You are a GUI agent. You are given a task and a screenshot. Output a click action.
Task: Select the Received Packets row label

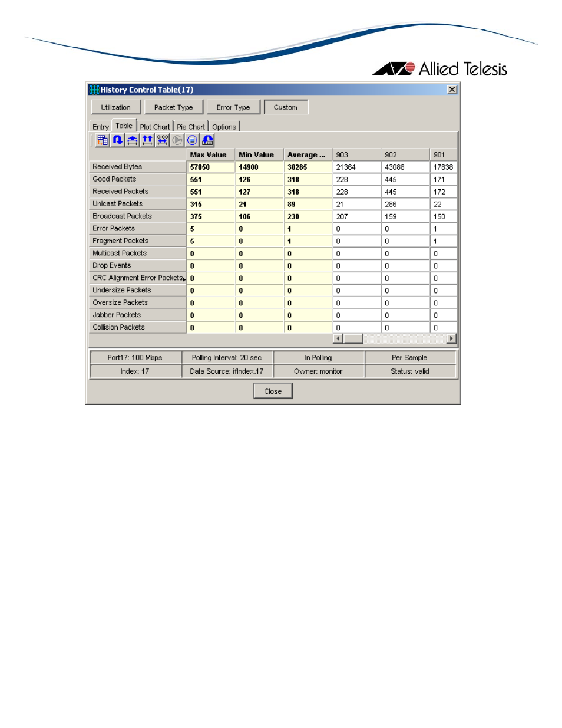click(138, 192)
